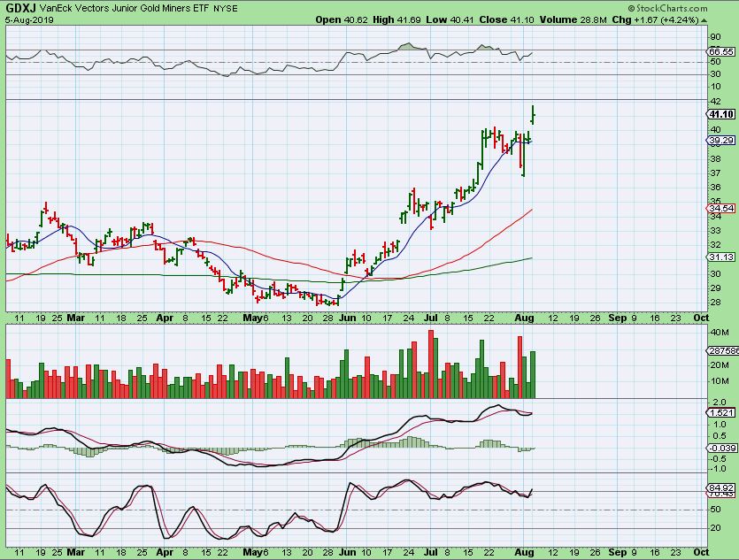
Task: Click the 90 level on RSI scale
Action: click(x=715, y=37)
